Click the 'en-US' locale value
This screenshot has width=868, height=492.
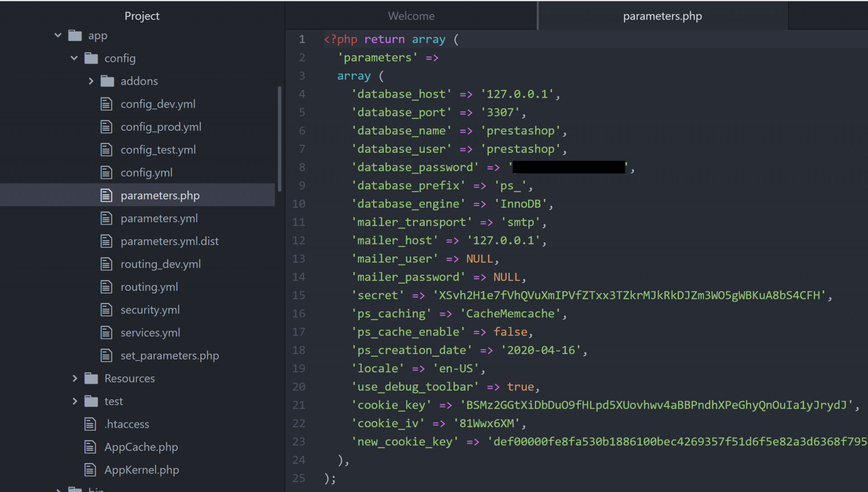[456, 369]
